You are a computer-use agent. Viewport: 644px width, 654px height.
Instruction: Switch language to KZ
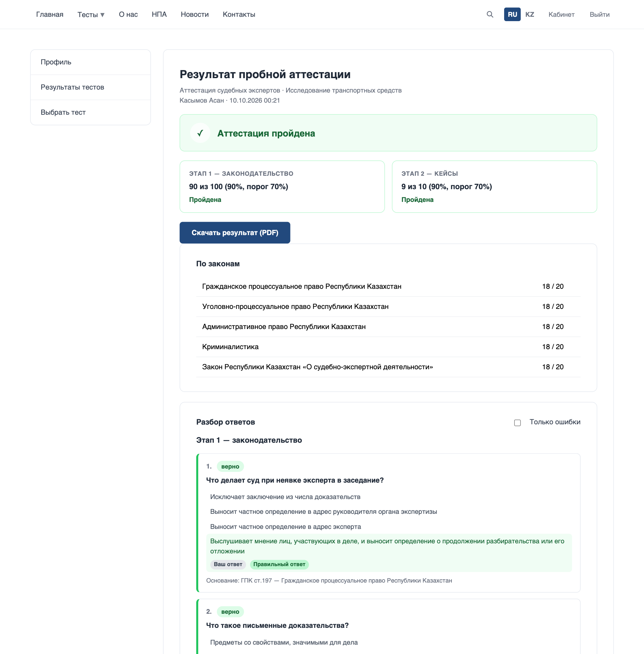[x=529, y=14]
